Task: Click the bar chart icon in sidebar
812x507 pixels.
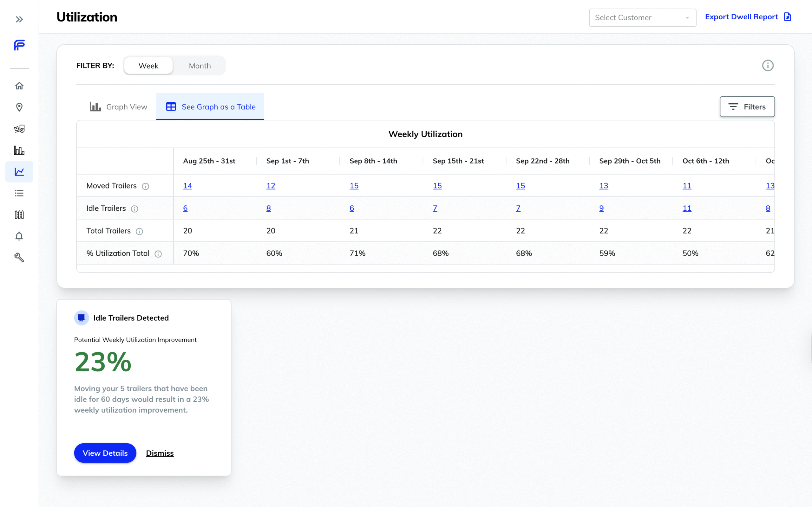Action: click(19, 150)
